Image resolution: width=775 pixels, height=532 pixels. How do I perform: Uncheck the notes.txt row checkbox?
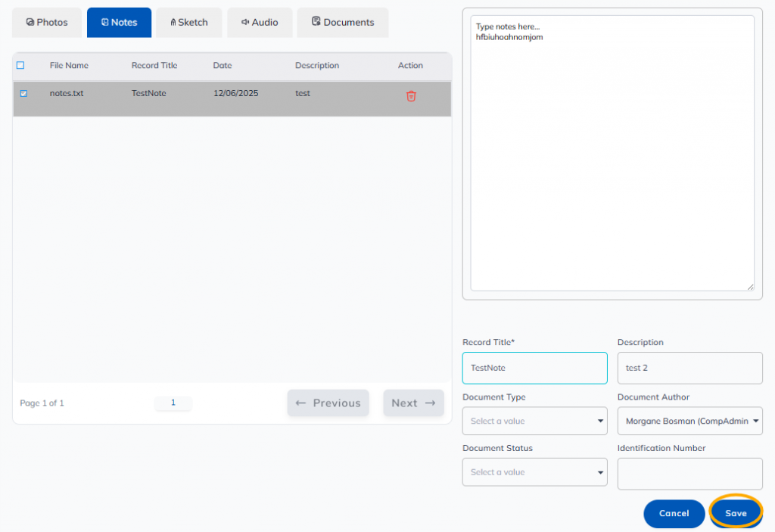click(23, 94)
